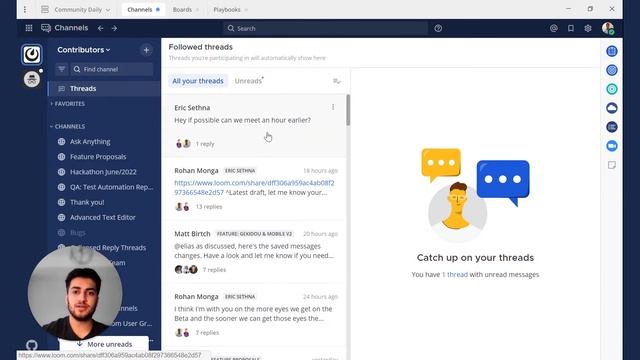The image size is (640, 360).
Task: Open Eric Sethna's thread message
Action: click(x=242, y=120)
